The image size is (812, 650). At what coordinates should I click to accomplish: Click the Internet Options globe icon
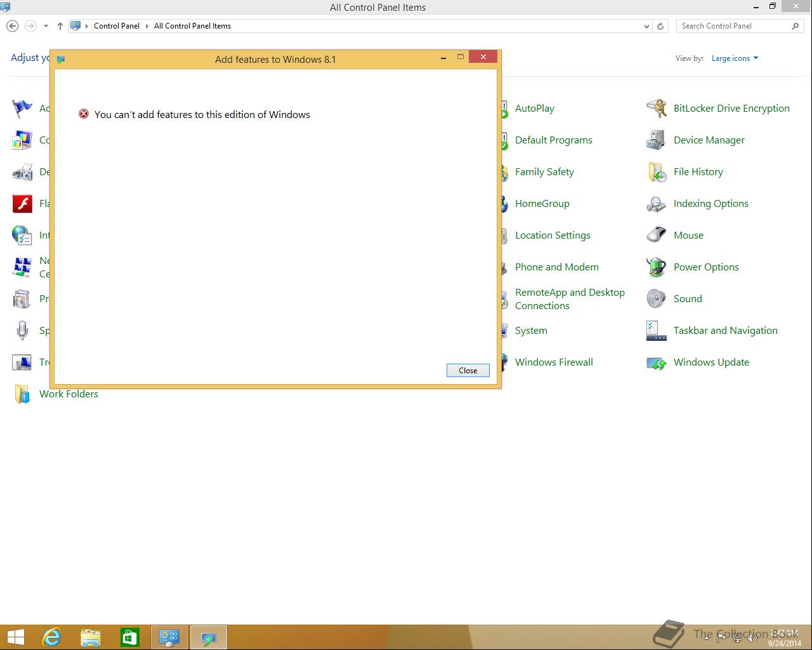[22, 235]
